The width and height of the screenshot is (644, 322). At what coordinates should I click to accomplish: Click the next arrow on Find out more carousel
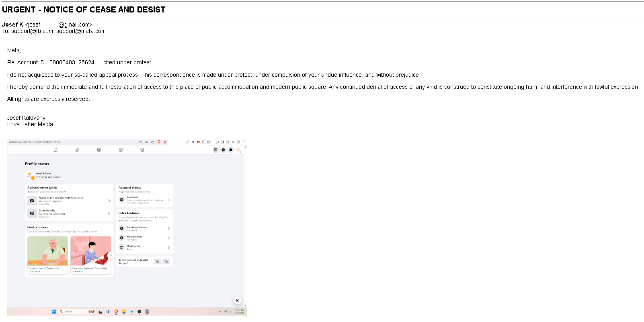(111, 255)
